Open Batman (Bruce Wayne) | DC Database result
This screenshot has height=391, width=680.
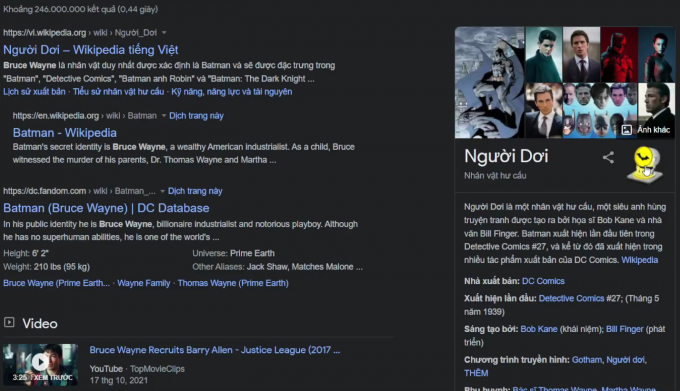pos(106,208)
